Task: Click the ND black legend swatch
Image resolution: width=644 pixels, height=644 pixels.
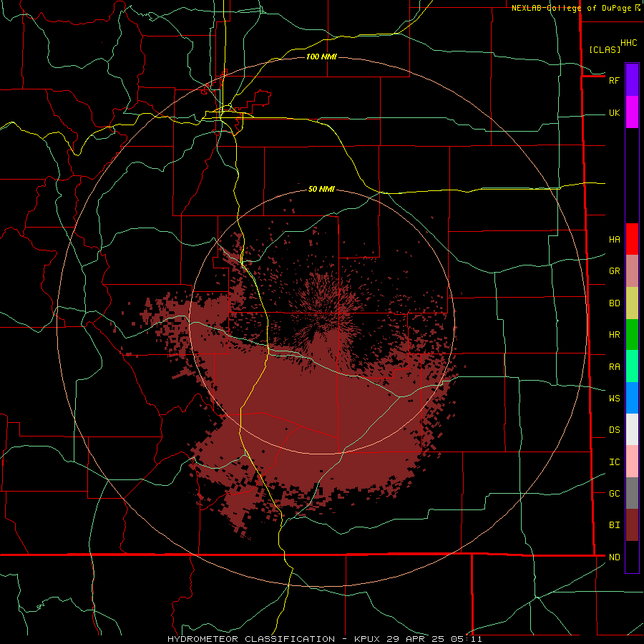Action: tap(632, 557)
